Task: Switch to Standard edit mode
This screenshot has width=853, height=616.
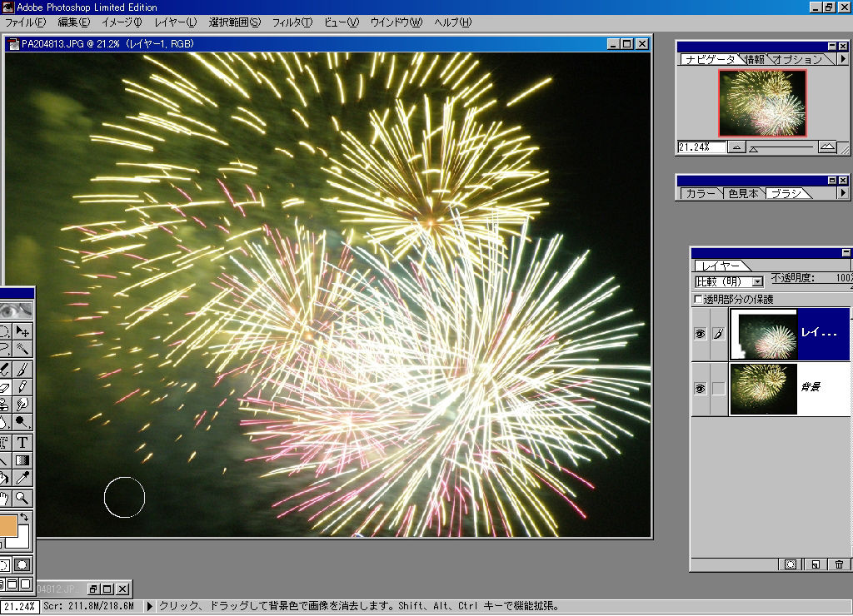Action: [6, 565]
